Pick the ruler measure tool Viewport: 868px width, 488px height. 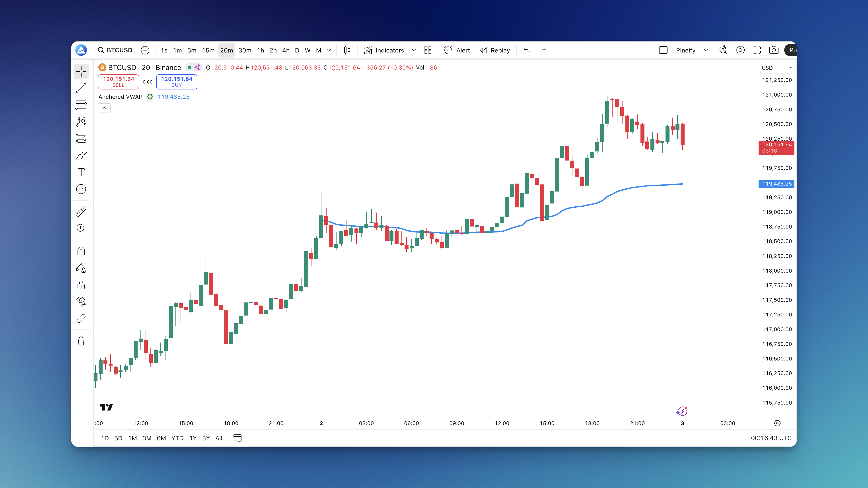click(x=81, y=211)
